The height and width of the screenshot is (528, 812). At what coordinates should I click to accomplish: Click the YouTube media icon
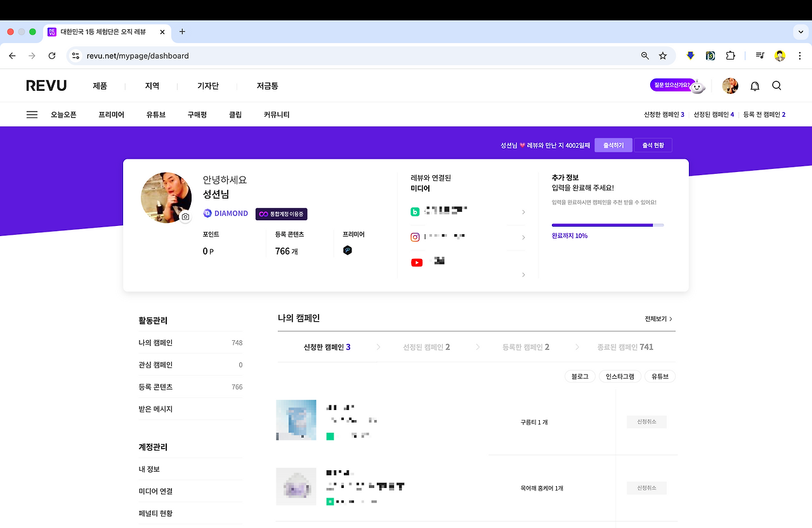tap(417, 262)
